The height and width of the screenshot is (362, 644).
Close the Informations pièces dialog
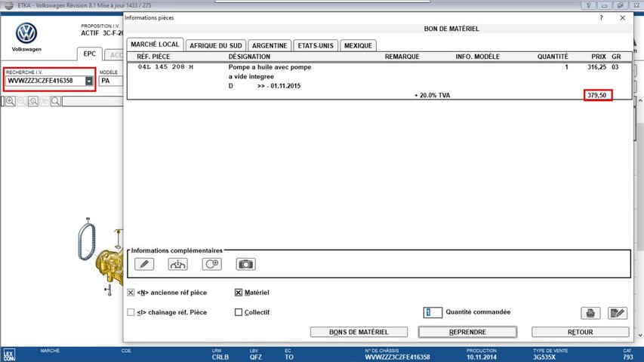point(623,17)
